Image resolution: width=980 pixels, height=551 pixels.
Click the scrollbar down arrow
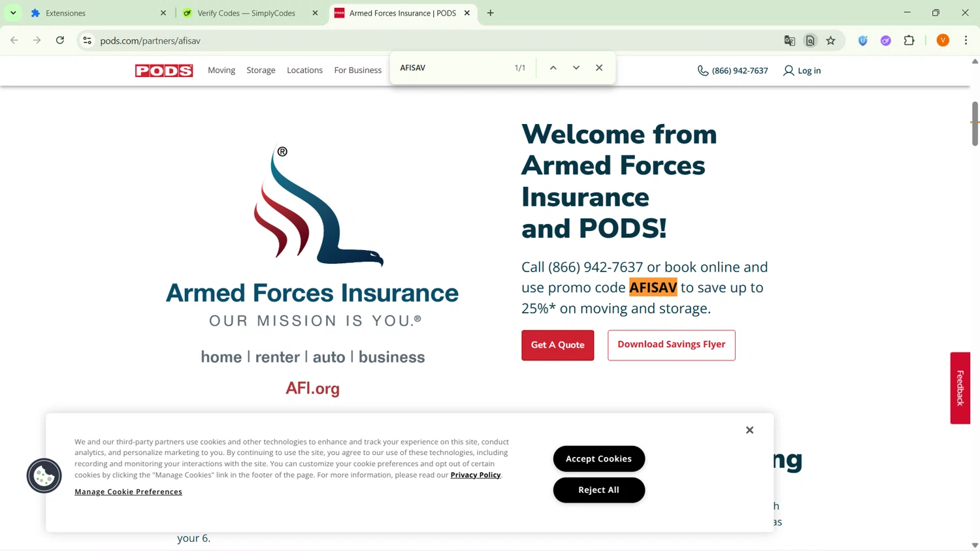click(x=975, y=545)
